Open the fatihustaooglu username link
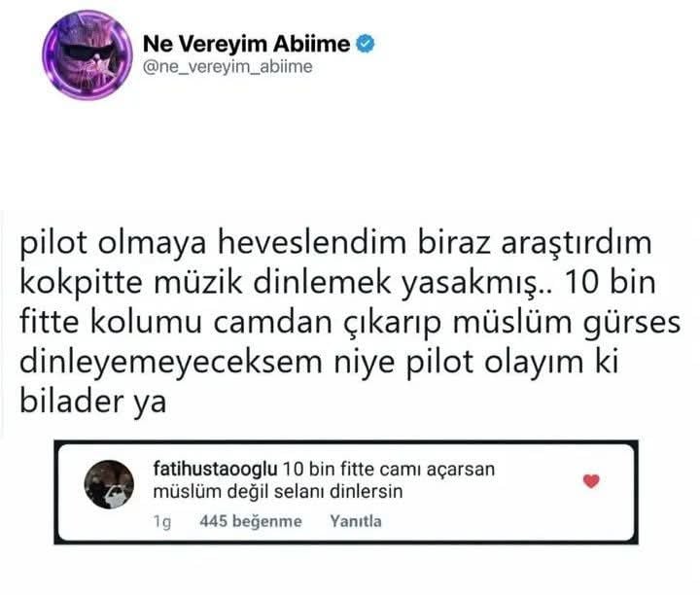The height and width of the screenshot is (595, 700). pyautogui.click(x=215, y=470)
